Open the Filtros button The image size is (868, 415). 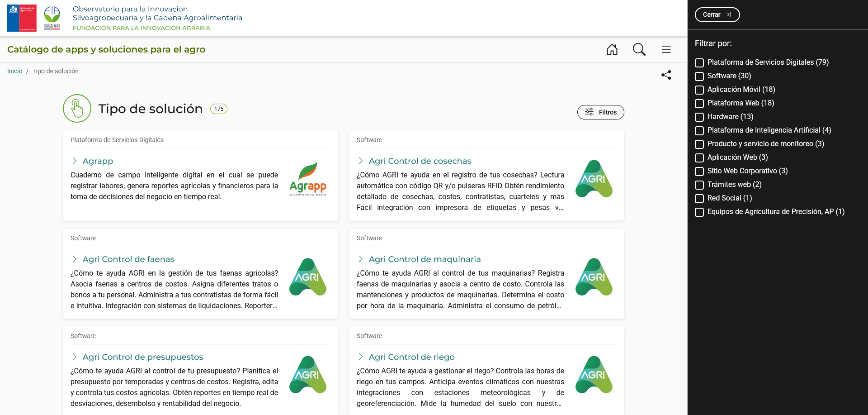tap(600, 112)
